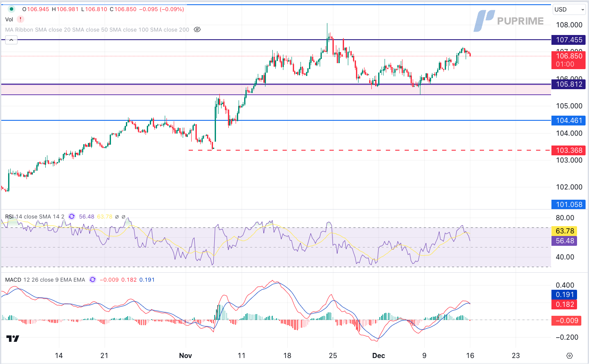Click the yellow 63.78 RSI label
The height and width of the screenshot is (364, 589).
565,231
